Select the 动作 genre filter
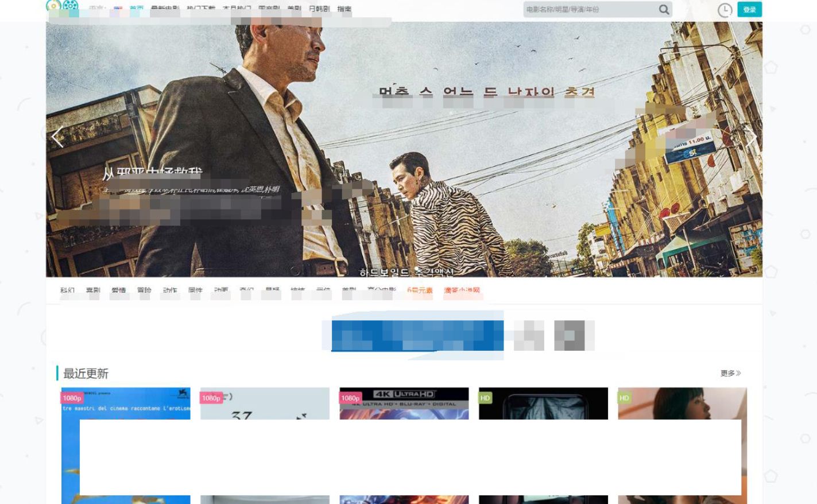 (x=171, y=290)
